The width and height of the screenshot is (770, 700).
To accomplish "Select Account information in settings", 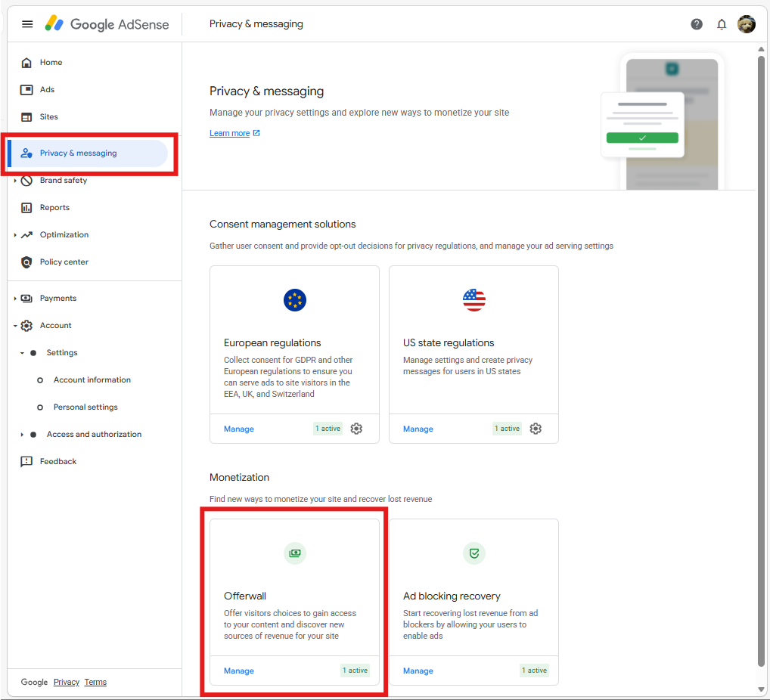I will 92,380.
